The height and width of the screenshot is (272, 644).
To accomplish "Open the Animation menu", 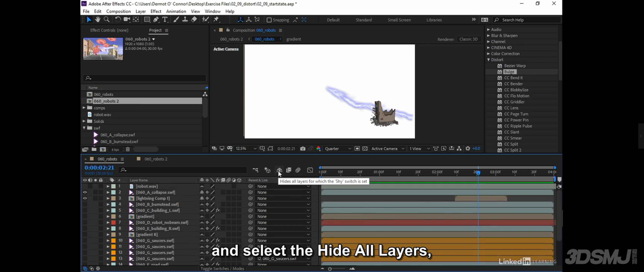I will tap(176, 11).
